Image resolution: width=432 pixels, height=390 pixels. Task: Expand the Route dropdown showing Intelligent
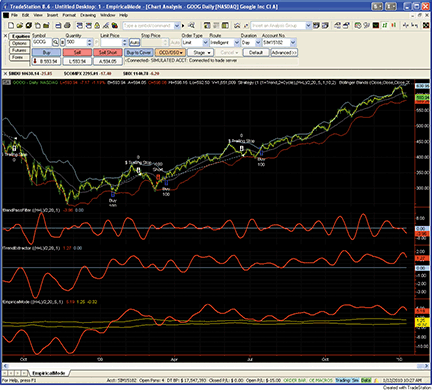225,42
